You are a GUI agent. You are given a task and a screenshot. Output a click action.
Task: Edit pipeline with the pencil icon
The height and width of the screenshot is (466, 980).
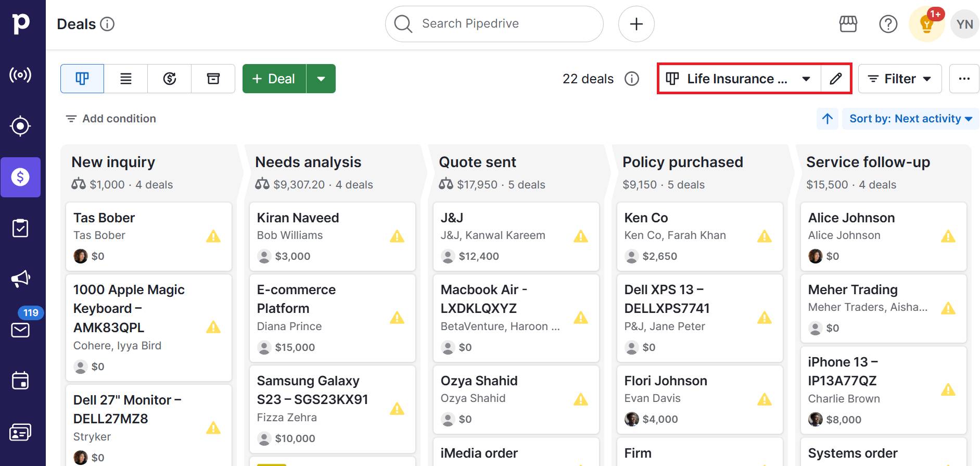[836, 79]
